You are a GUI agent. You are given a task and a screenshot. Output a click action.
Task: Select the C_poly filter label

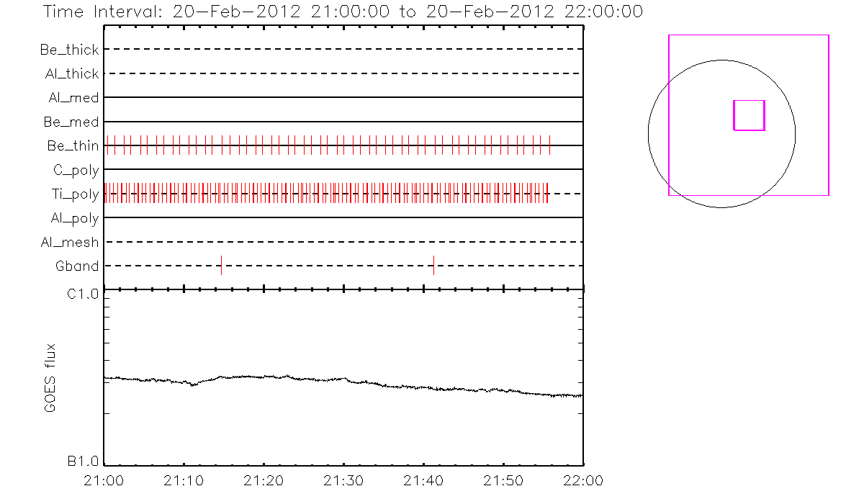click(x=76, y=171)
